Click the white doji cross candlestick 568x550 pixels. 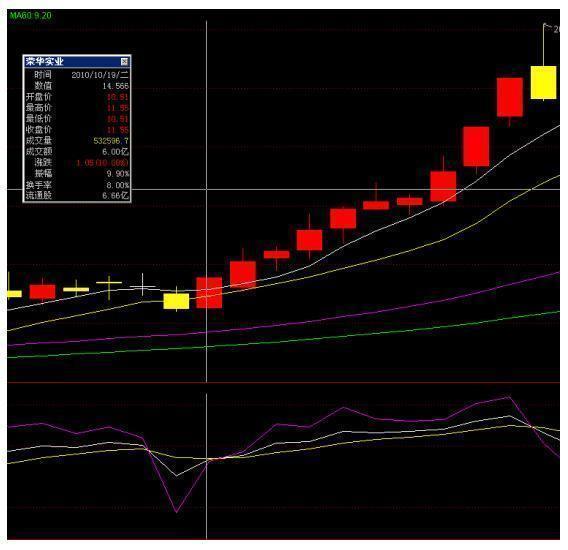142,286
